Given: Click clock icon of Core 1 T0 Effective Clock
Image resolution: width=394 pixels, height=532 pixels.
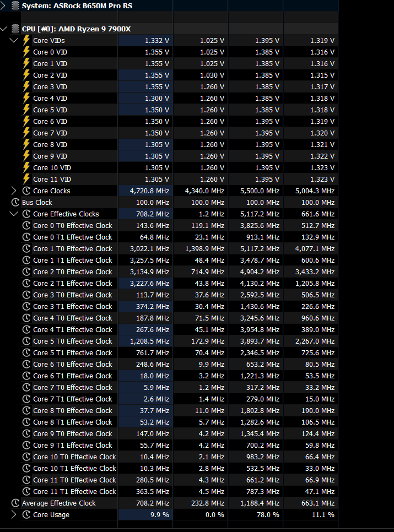Looking at the screenshot, I should coord(26,248).
